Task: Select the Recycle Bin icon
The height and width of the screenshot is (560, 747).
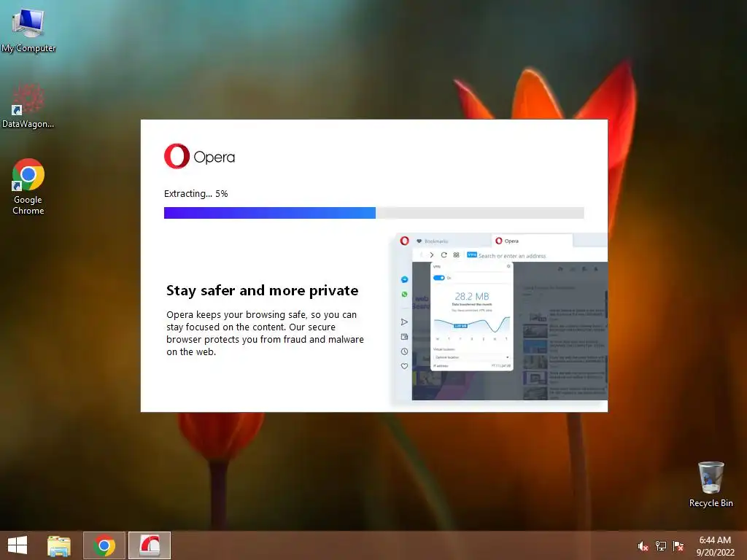Action: coord(711,484)
